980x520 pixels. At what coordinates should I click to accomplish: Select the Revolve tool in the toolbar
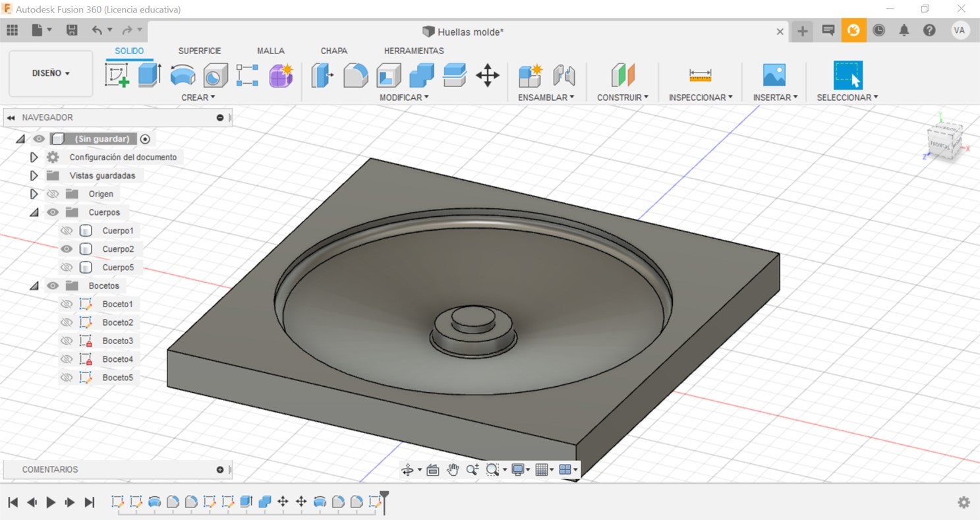tap(183, 75)
